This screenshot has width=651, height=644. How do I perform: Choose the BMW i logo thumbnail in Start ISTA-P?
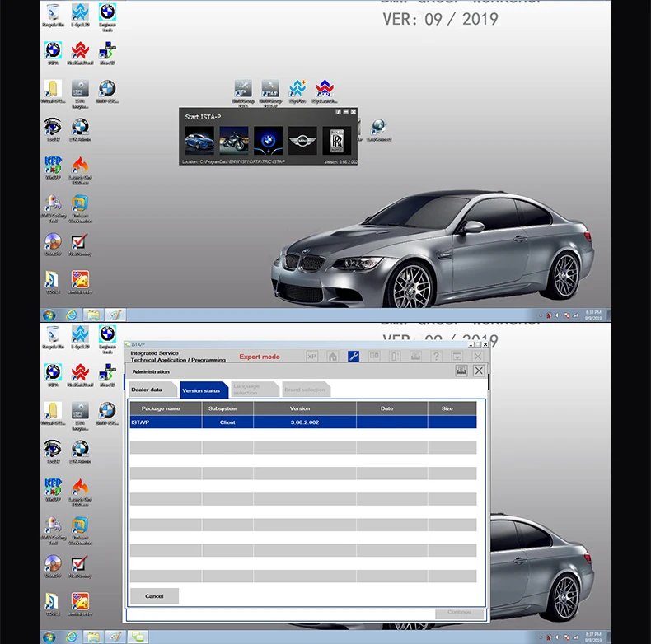[268, 140]
